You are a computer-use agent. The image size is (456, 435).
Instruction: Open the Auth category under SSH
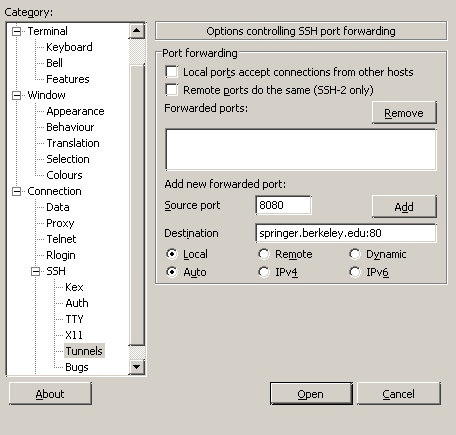pyautogui.click(x=77, y=303)
